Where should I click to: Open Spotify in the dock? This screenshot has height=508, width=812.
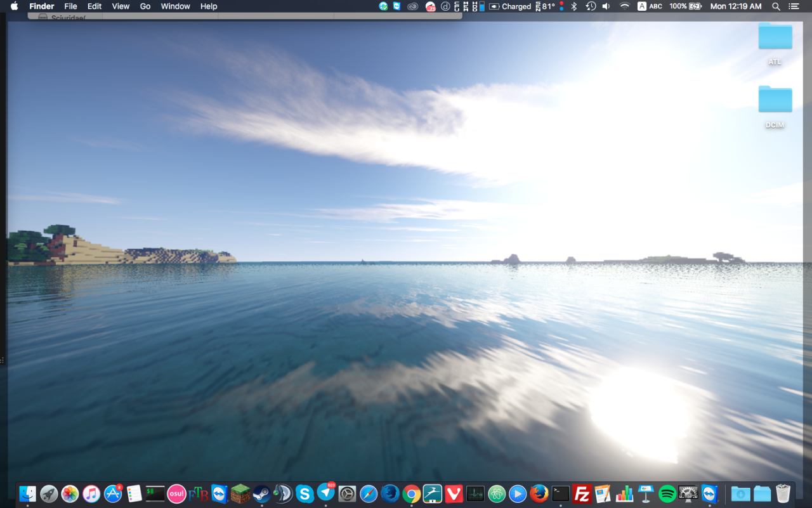pyautogui.click(x=667, y=493)
